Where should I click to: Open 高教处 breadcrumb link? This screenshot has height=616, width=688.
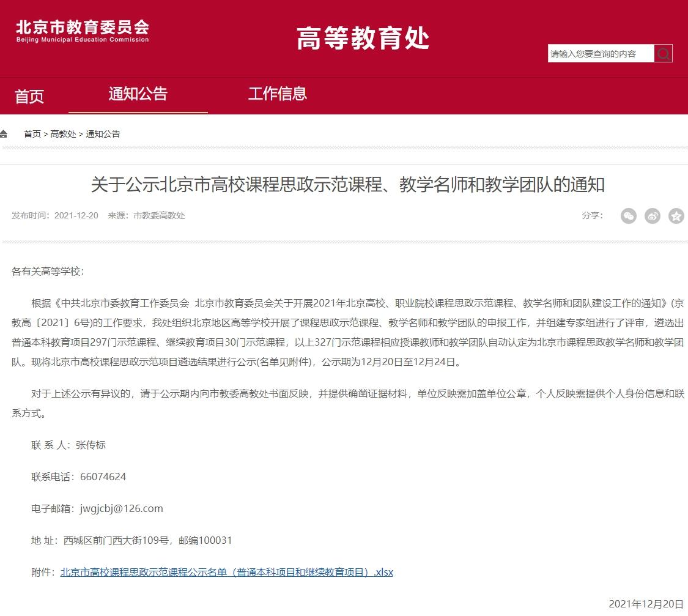[x=63, y=134]
